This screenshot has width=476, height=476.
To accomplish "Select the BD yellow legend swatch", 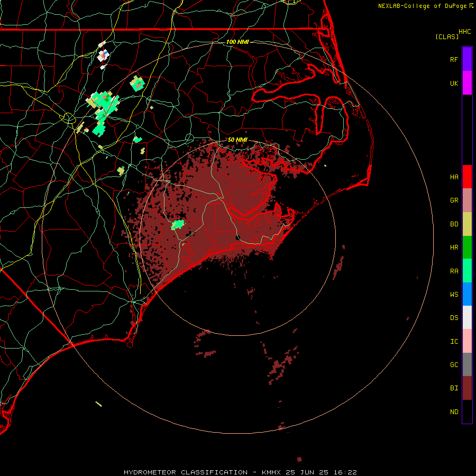I will pos(467,224).
